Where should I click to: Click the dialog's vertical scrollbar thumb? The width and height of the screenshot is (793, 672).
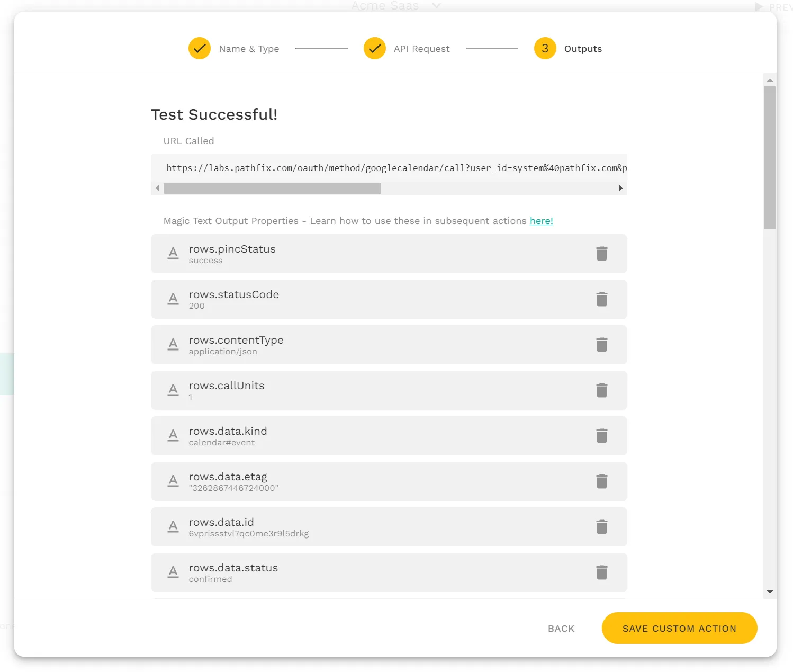770,157
